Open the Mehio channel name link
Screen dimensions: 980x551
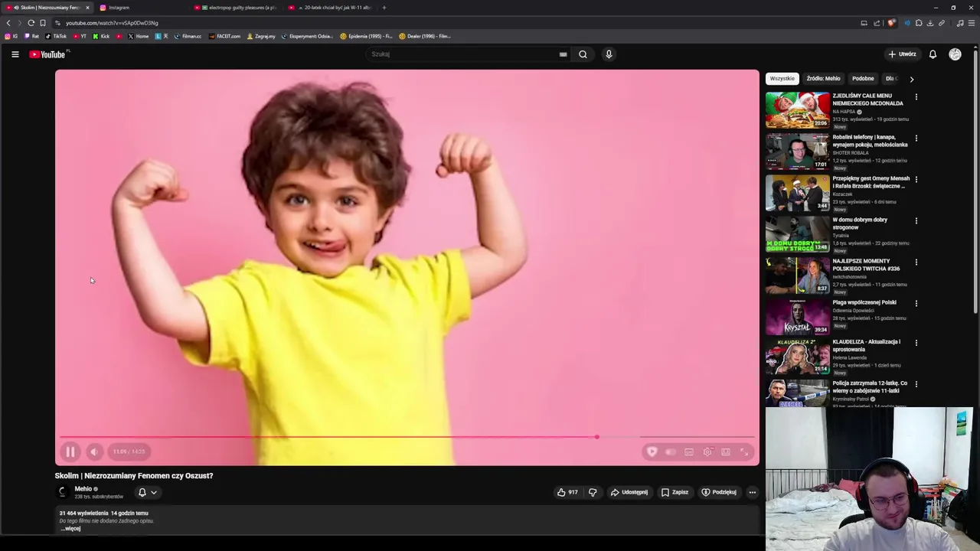(83, 489)
